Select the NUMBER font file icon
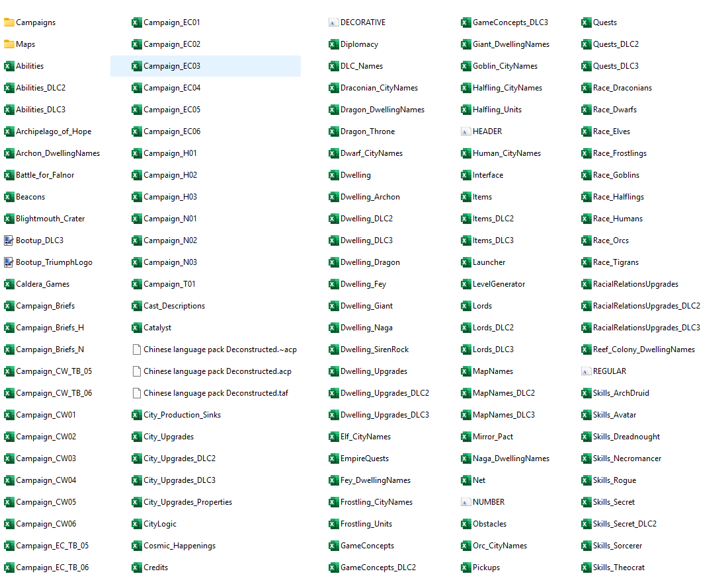The width and height of the screenshot is (722, 588). coord(465,502)
